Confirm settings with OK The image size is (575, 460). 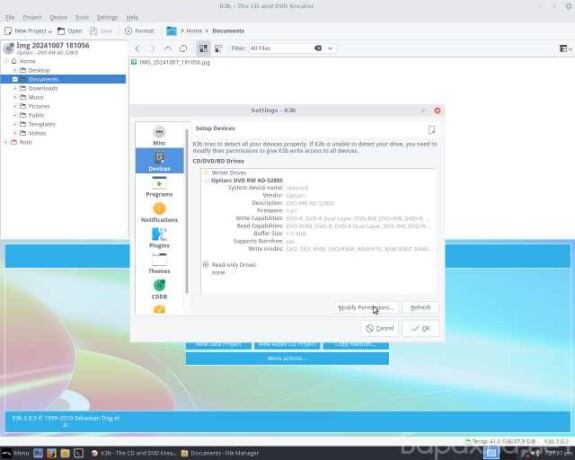click(420, 328)
